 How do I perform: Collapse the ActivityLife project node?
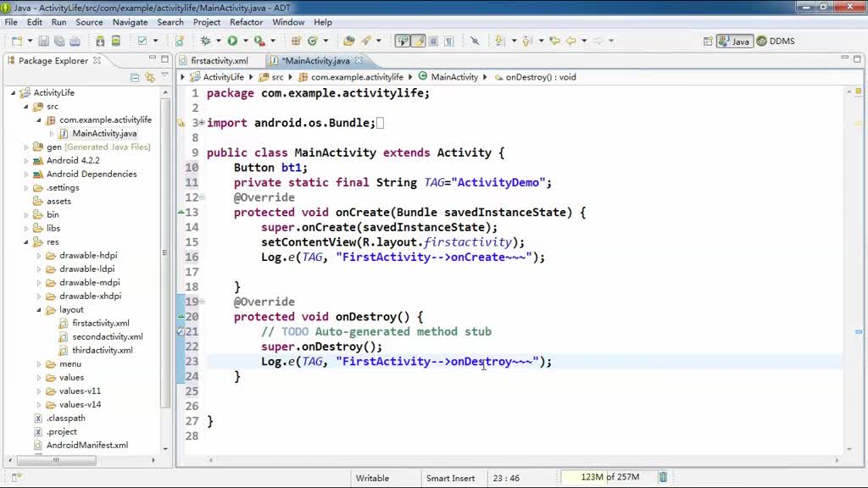[x=14, y=93]
